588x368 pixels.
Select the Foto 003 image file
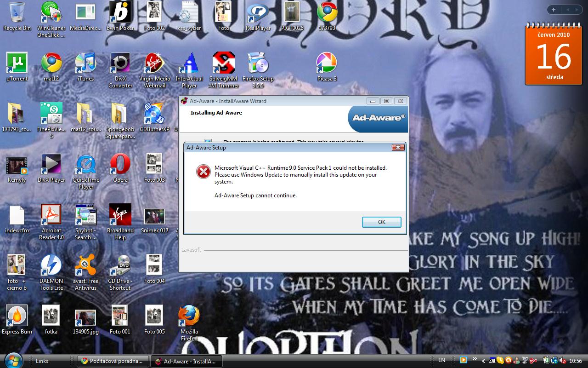click(x=154, y=168)
